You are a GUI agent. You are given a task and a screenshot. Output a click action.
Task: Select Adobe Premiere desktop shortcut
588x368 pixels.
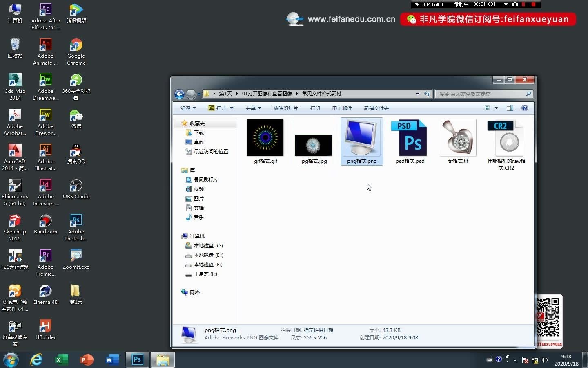(45, 263)
